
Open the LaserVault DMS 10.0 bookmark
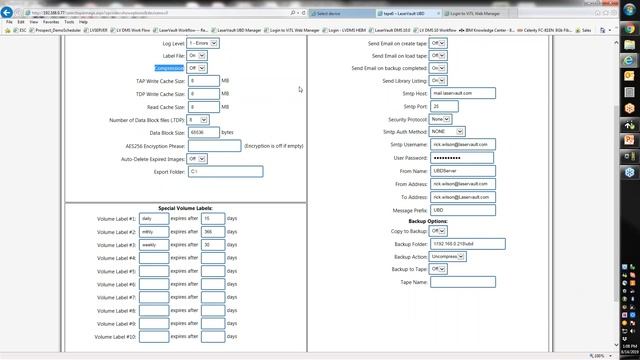point(389,30)
